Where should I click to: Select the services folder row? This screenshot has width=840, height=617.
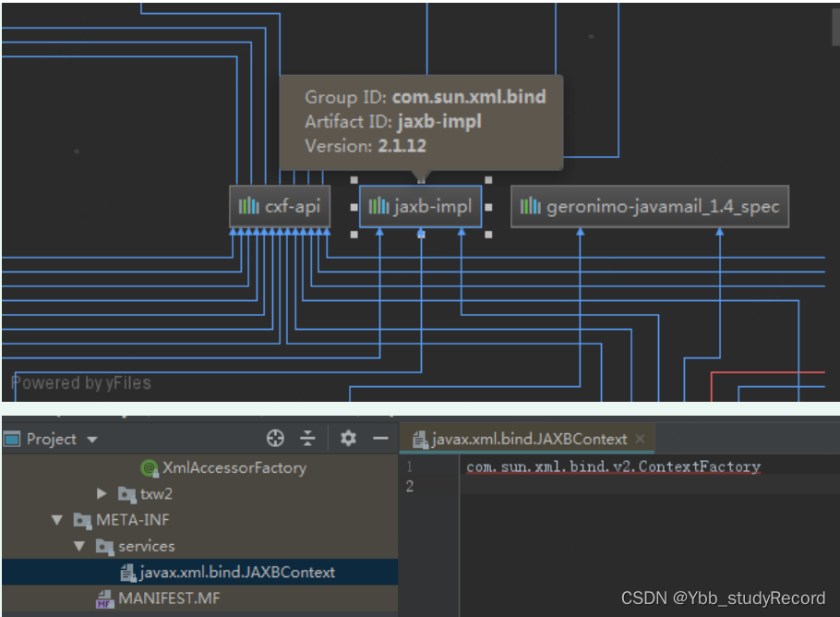[x=199, y=546]
